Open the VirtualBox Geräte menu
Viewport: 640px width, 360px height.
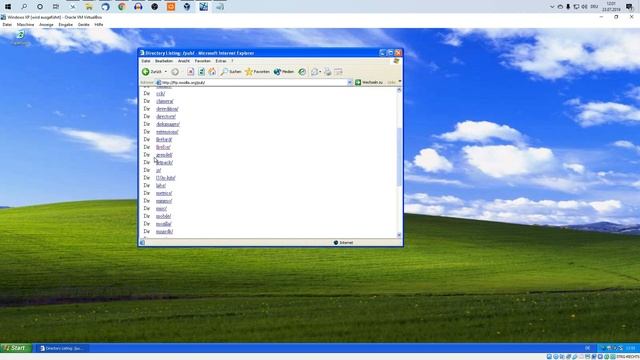tap(84, 24)
